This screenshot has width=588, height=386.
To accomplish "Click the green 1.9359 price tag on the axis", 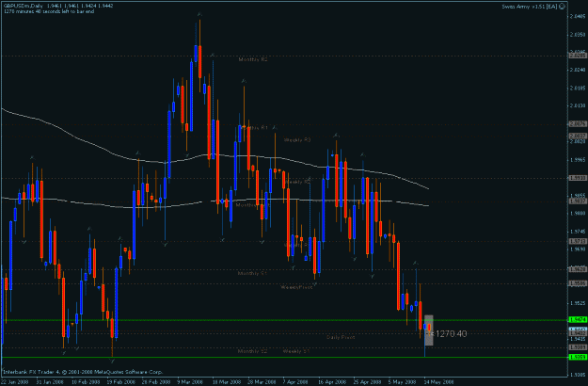I will [578, 357].
